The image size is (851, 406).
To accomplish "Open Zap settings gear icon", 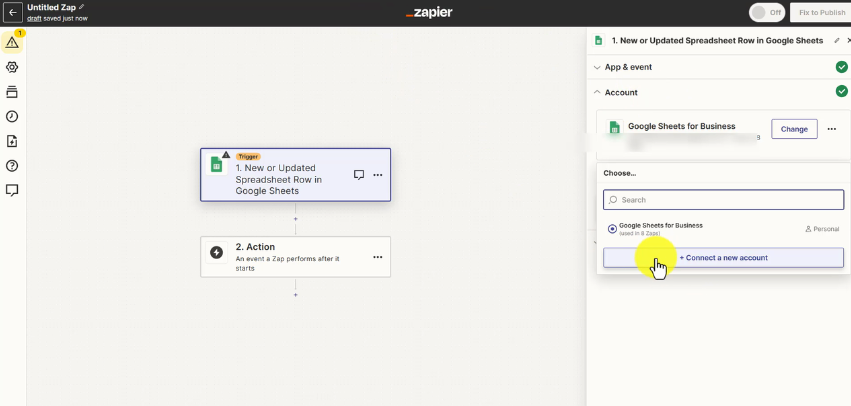I will tap(12, 67).
